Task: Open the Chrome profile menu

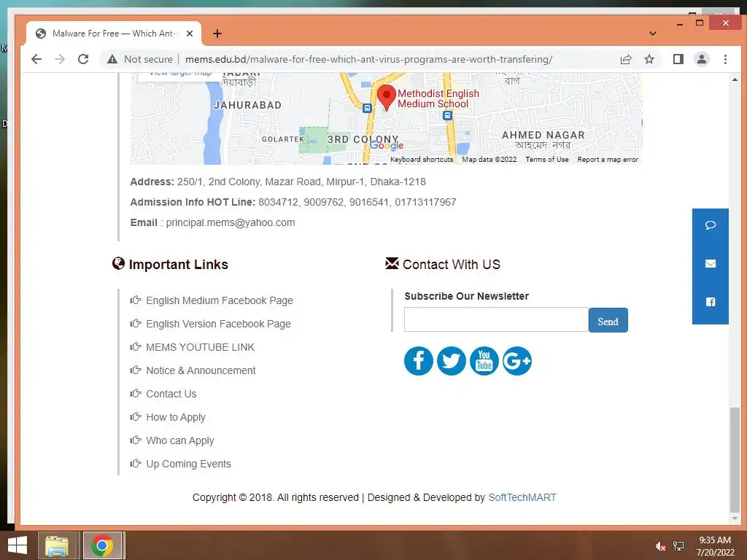Action: pyautogui.click(x=701, y=59)
